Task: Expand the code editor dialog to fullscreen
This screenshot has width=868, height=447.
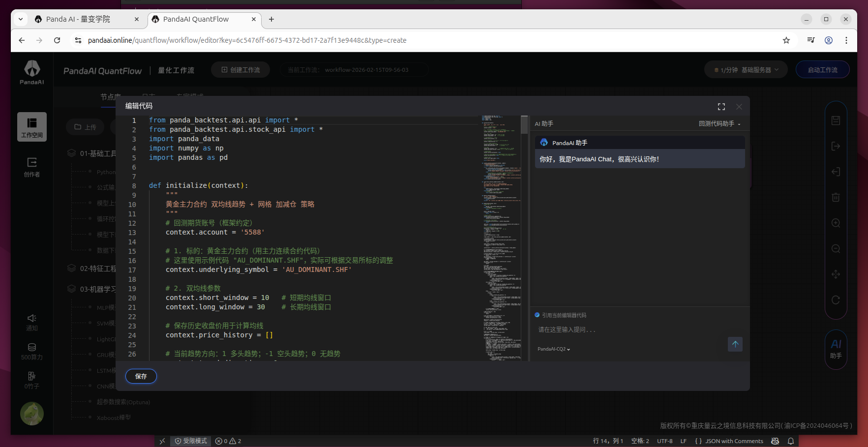Action: click(x=721, y=107)
